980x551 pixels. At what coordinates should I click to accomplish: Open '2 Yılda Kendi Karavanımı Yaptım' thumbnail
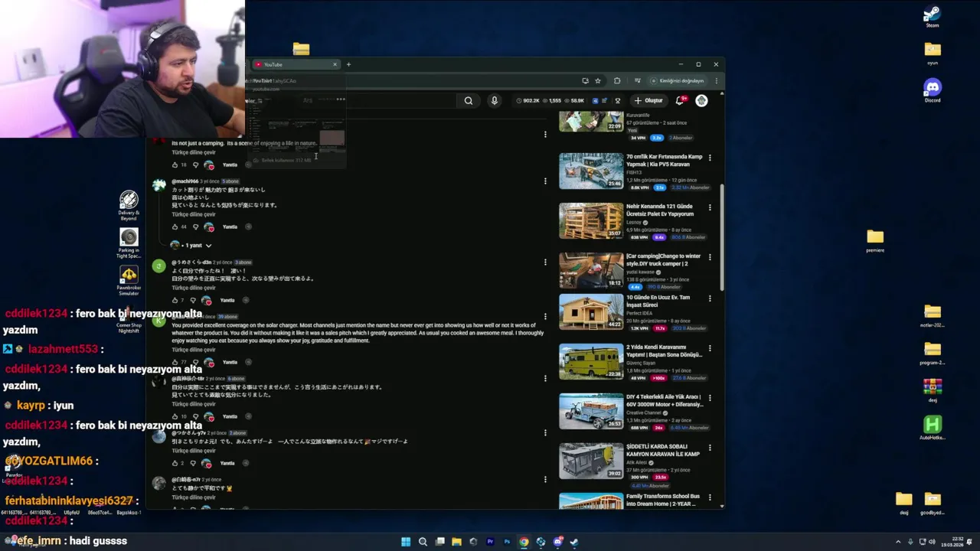591,362
